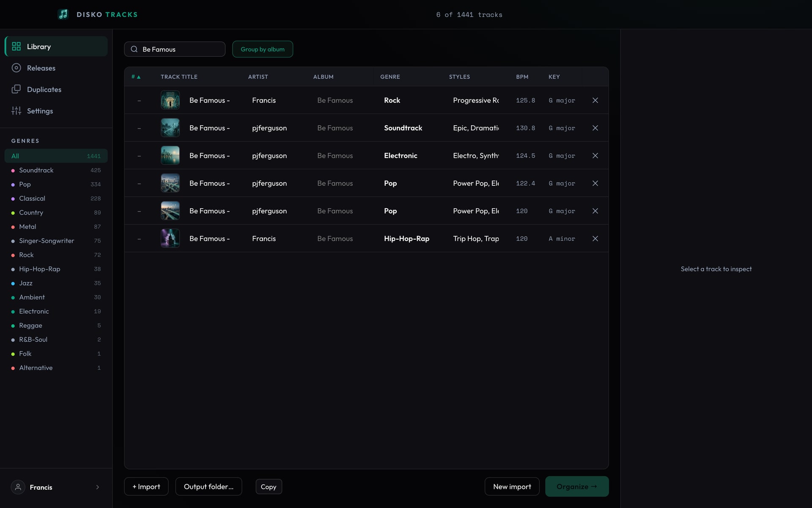
Task: Click the search magnifier icon
Action: coord(134,49)
